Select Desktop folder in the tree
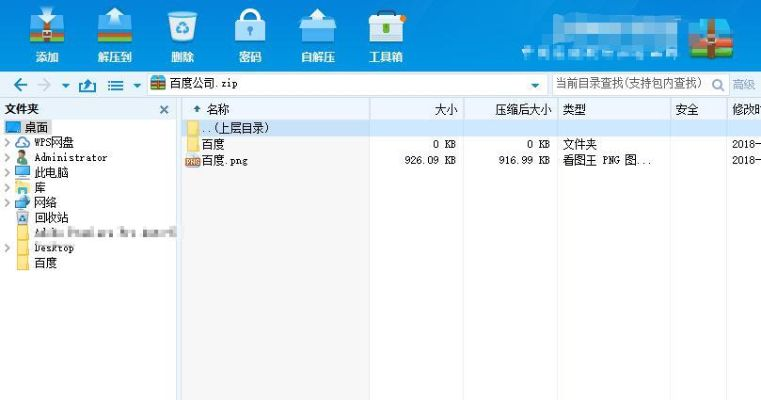 pos(54,248)
